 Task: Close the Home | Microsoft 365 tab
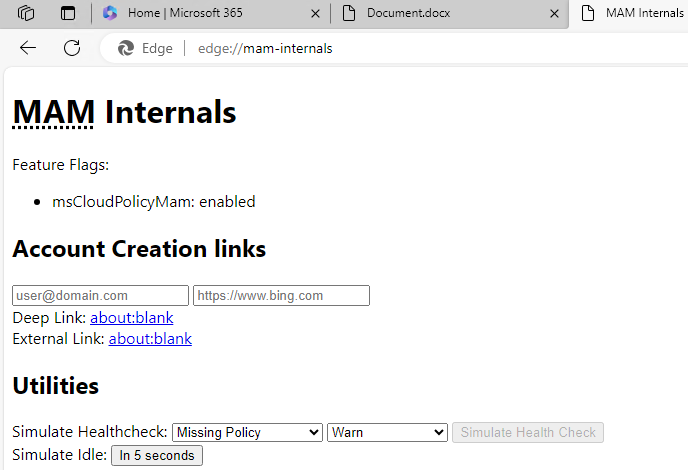(315, 14)
